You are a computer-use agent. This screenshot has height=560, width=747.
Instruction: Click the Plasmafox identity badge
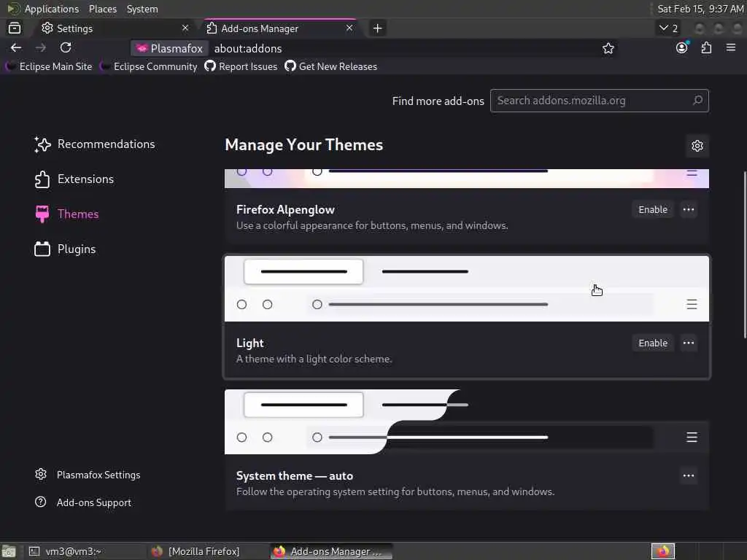[x=169, y=49]
